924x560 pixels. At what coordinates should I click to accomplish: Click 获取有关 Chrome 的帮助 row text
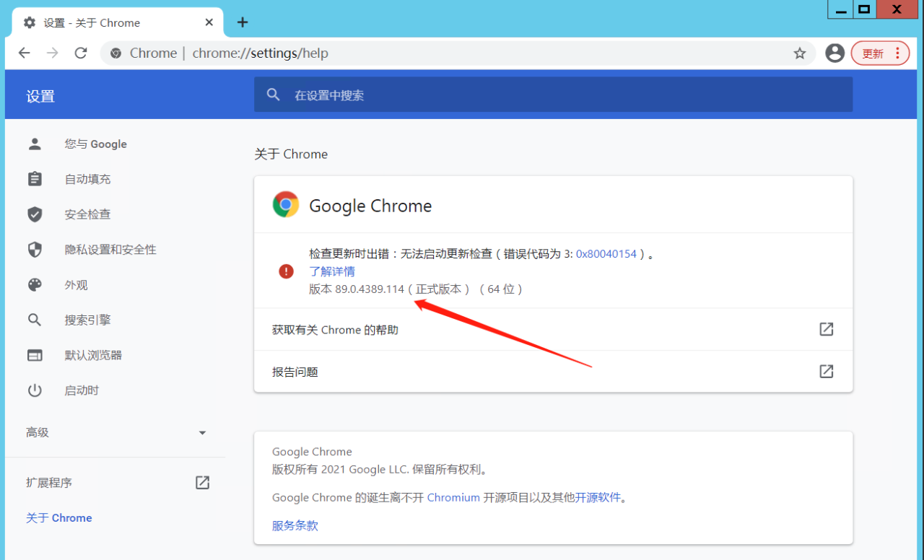tap(335, 330)
